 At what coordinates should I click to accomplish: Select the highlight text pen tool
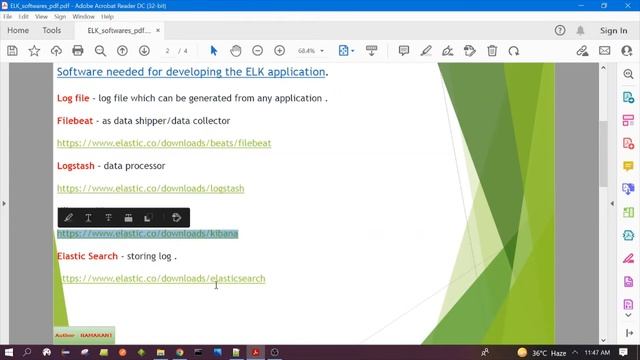[426, 51]
